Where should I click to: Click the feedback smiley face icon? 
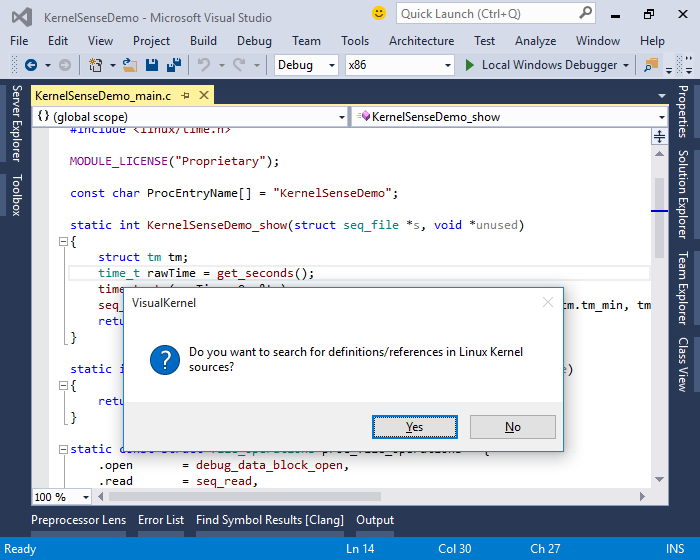(379, 13)
